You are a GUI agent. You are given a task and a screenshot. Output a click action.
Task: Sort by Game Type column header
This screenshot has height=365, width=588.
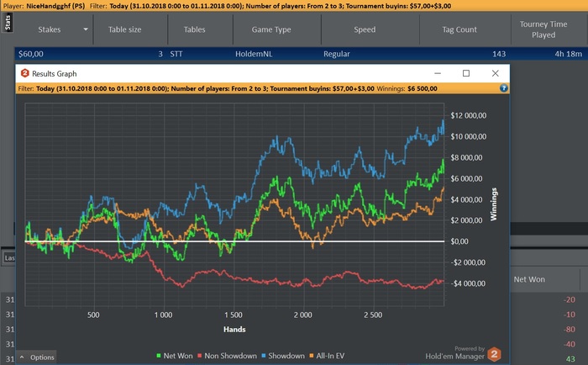tap(271, 29)
